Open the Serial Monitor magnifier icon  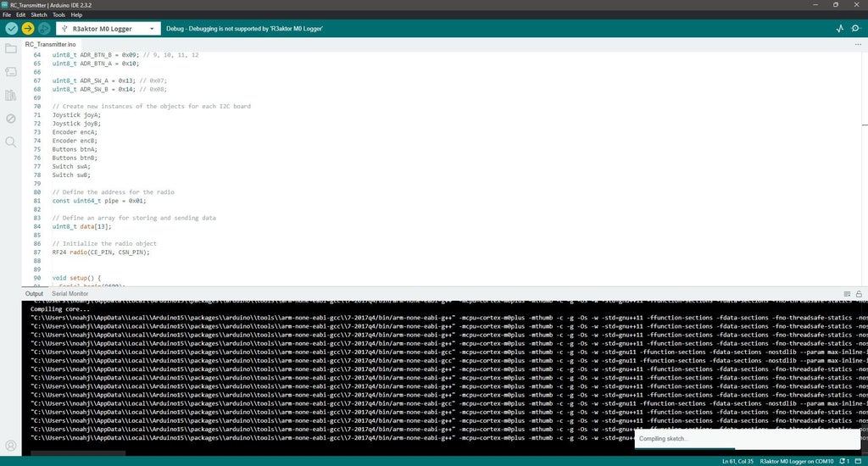click(856, 28)
